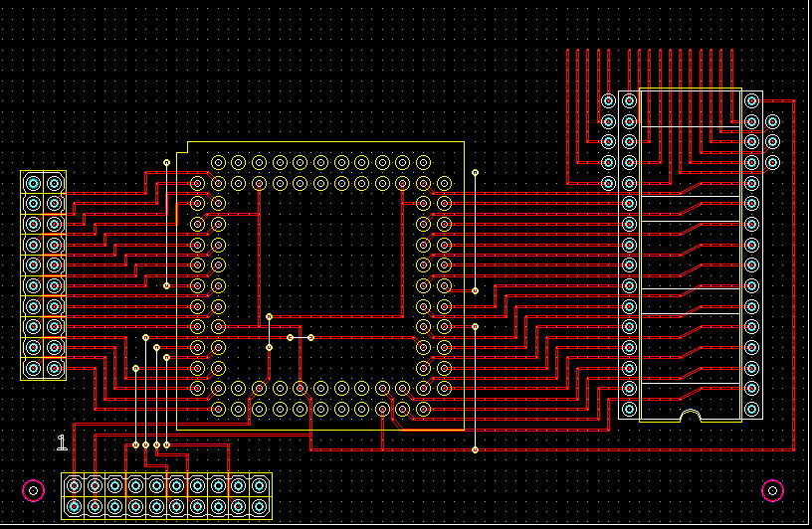Screen dimensions: 812x529
Task: Click the white "1" pin marker label
Action: pos(62,442)
